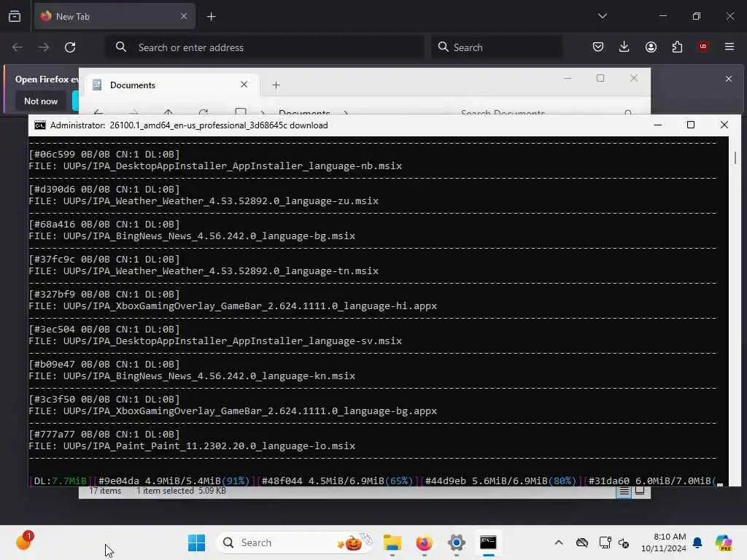Open the notifications bell icon
Screen dimensions: 747x560
697,542
